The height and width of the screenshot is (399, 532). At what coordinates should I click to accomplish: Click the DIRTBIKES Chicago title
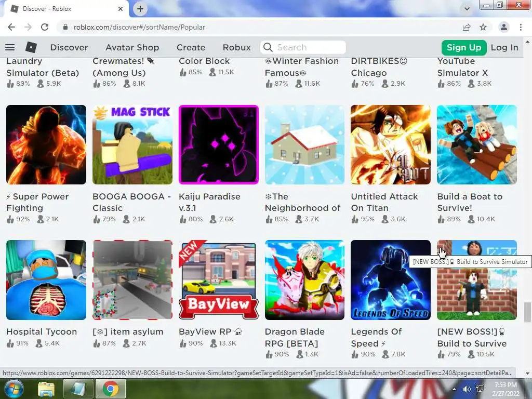[379, 67]
